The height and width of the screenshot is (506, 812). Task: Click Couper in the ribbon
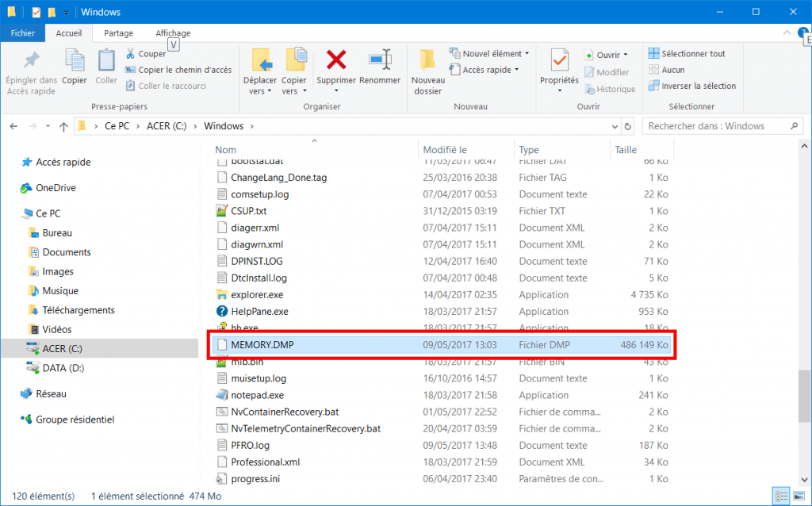[146, 53]
